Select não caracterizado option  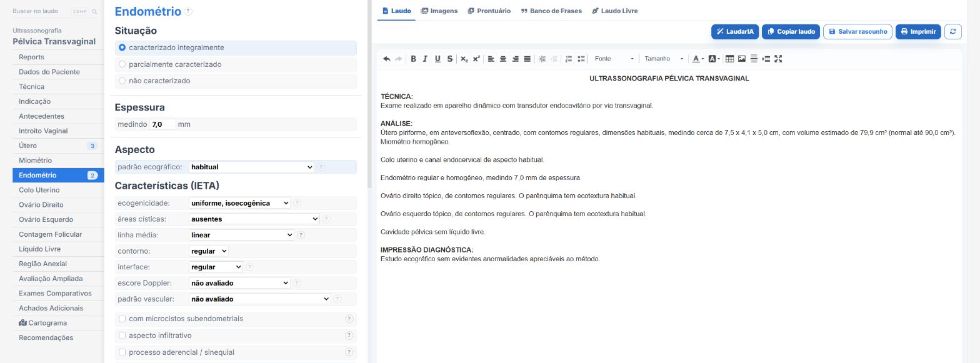point(236,81)
